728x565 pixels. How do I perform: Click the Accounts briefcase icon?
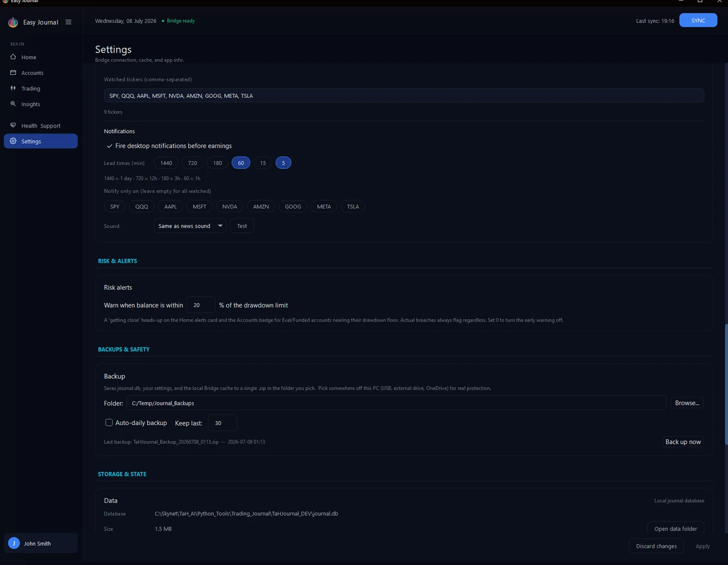tap(13, 72)
